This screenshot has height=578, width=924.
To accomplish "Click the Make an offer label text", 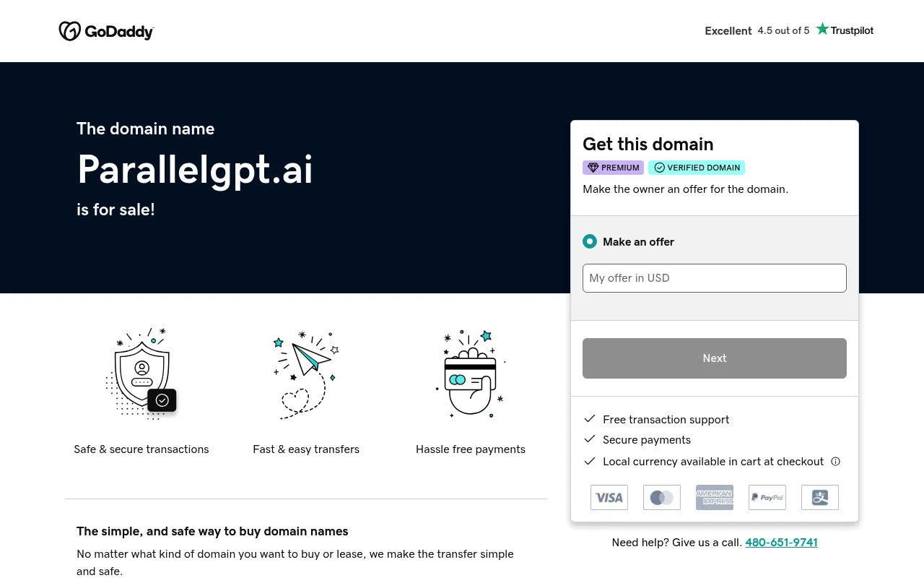I will click(638, 241).
